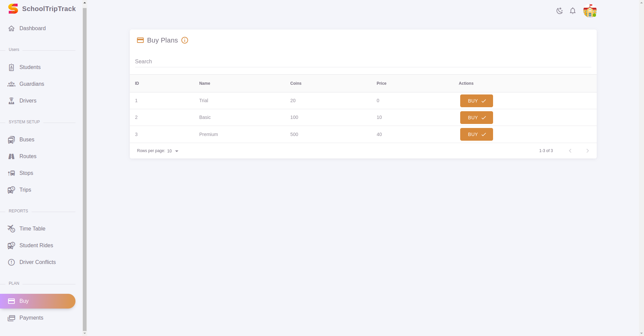The width and height of the screenshot is (644, 336).
Task: Click the previous page chevron arrow
Action: click(570, 151)
